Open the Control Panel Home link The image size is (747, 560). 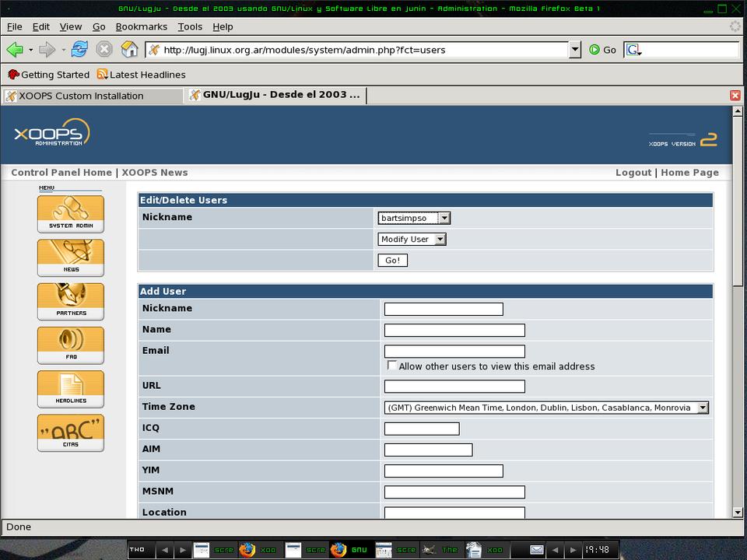click(x=61, y=173)
